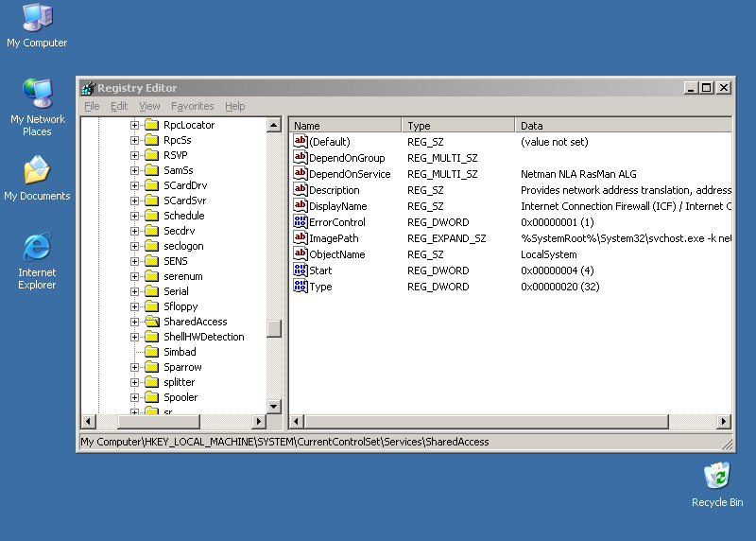This screenshot has width=756, height=541.
Task: Expand the RpcSs key
Action: click(x=134, y=140)
